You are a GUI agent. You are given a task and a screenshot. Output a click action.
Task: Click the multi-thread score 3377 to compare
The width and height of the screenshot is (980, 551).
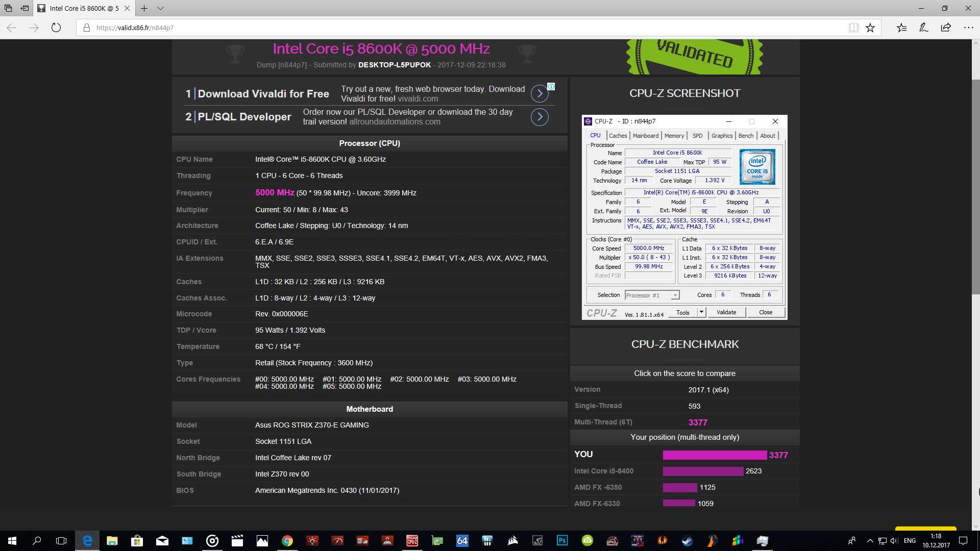[698, 422]
